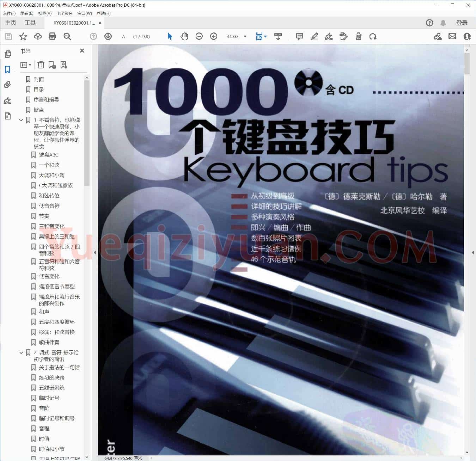Viewport: 476px width, 461px height.
Task: Close the XY060103020001 document tab
Action: pos(100,23)
